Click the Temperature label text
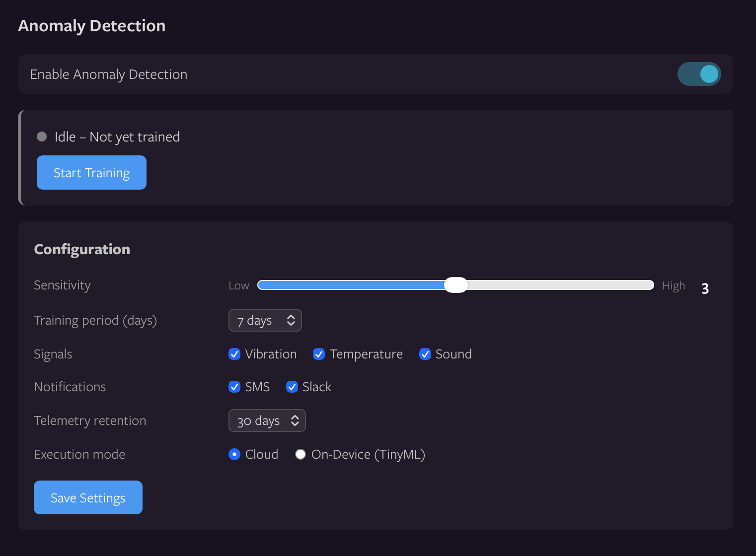 click(367, 354)
